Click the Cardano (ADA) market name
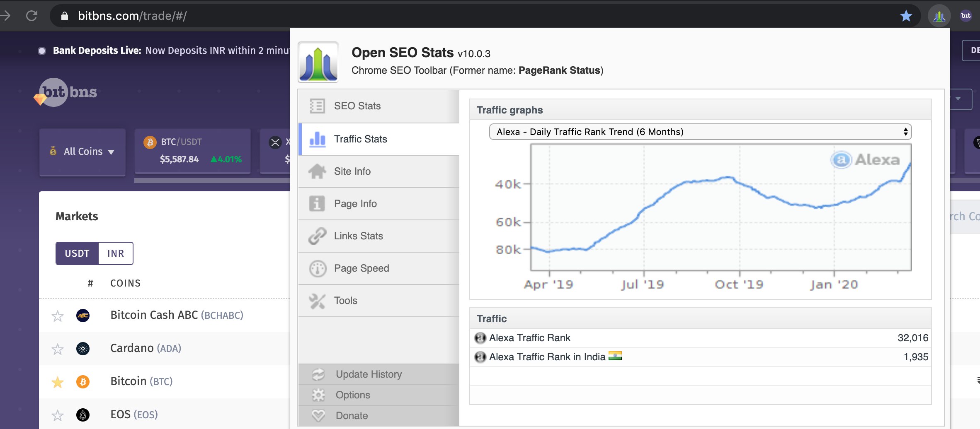Image resolution: width=980 pixels, height=429 pixels. click(x=146, y=348)
